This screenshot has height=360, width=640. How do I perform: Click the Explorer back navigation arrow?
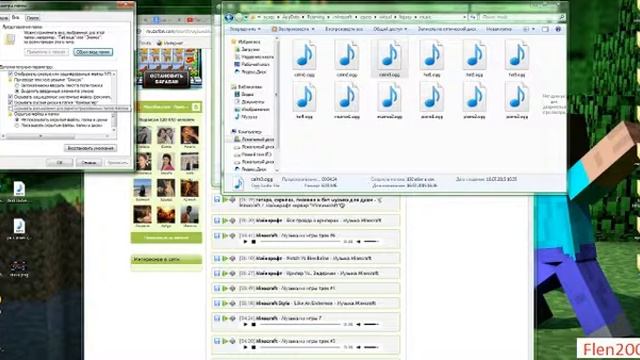point(229,17)
